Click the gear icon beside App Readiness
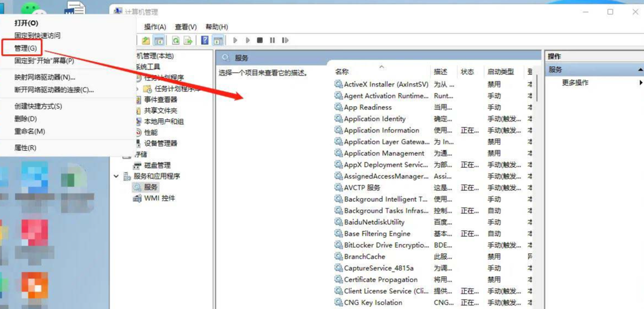Screen dimensions: 644x309 (x=338, y=107)
